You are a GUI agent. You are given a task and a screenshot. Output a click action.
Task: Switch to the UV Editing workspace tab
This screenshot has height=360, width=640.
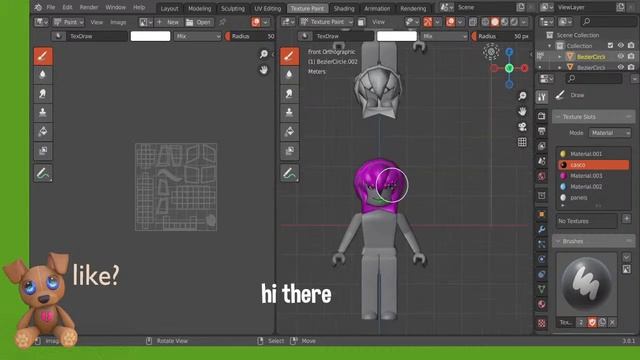pos(267,8)
